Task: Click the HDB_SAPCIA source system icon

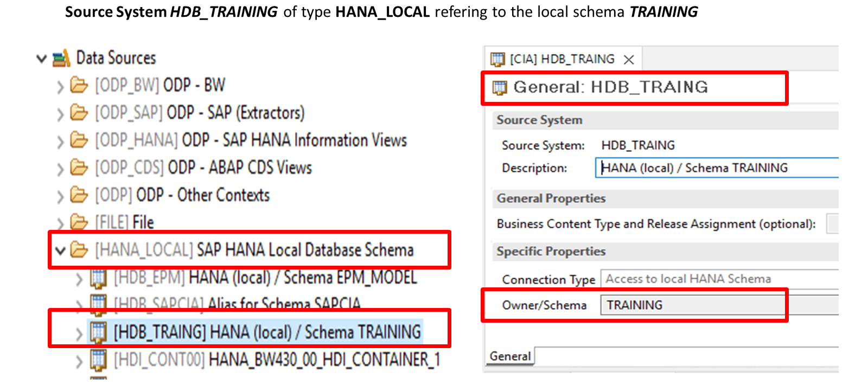Action: point(98,305)
